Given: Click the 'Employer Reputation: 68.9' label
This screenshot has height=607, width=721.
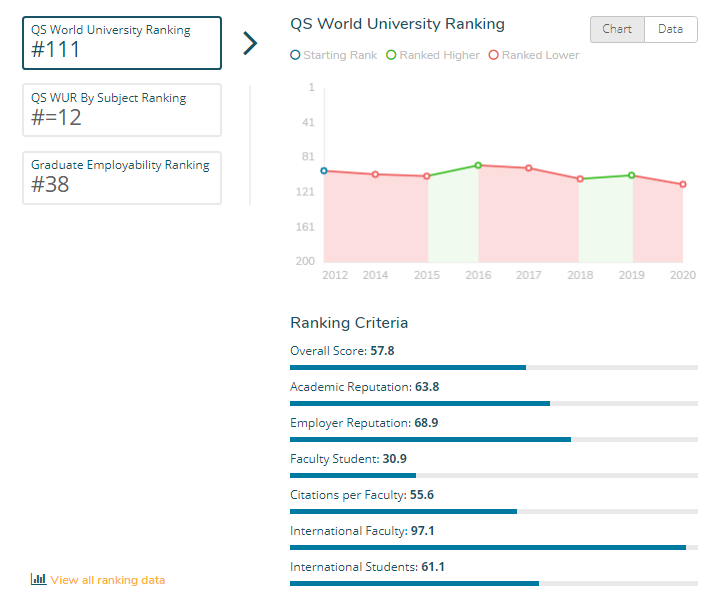Looking at the screenshot, I should click(x=364, y=423).
